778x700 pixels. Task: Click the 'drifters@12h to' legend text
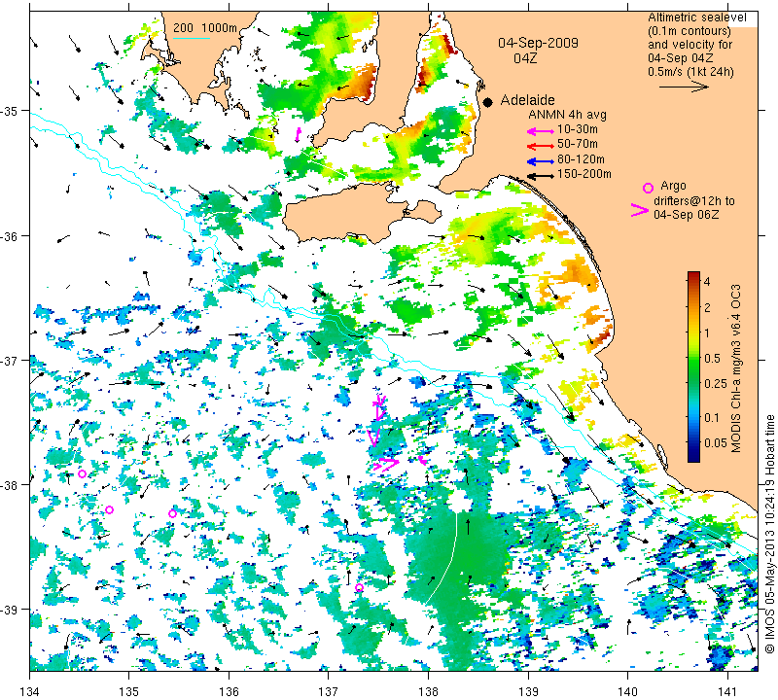(693, 201)
